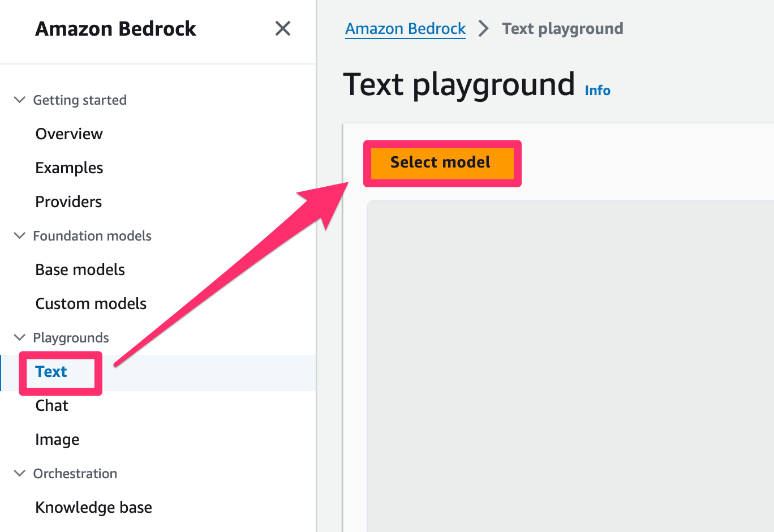Click the Text playground breadcrumb label
Viewport: 774px width, 532px height.
tap(562, 28)
